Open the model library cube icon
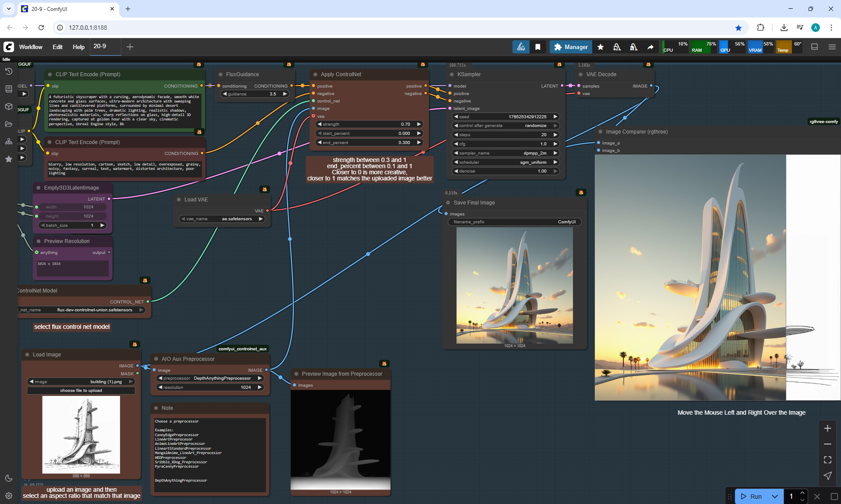The height and width of the screenshot is (504, 841). (8, 106)
